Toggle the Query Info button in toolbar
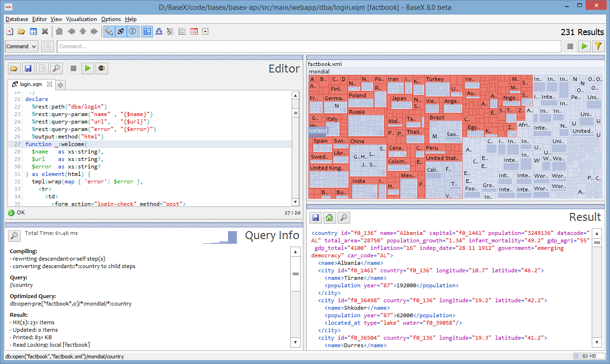 click(132, 32)
